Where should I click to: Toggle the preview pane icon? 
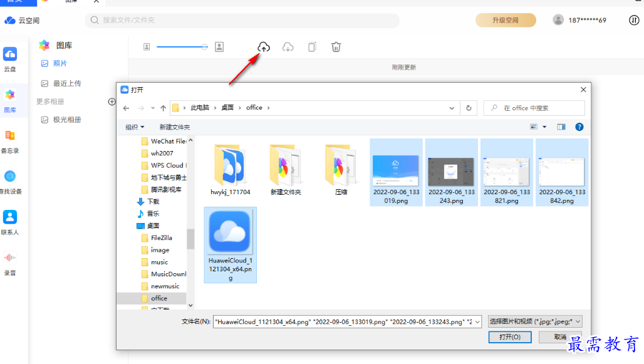pos(561,127)
